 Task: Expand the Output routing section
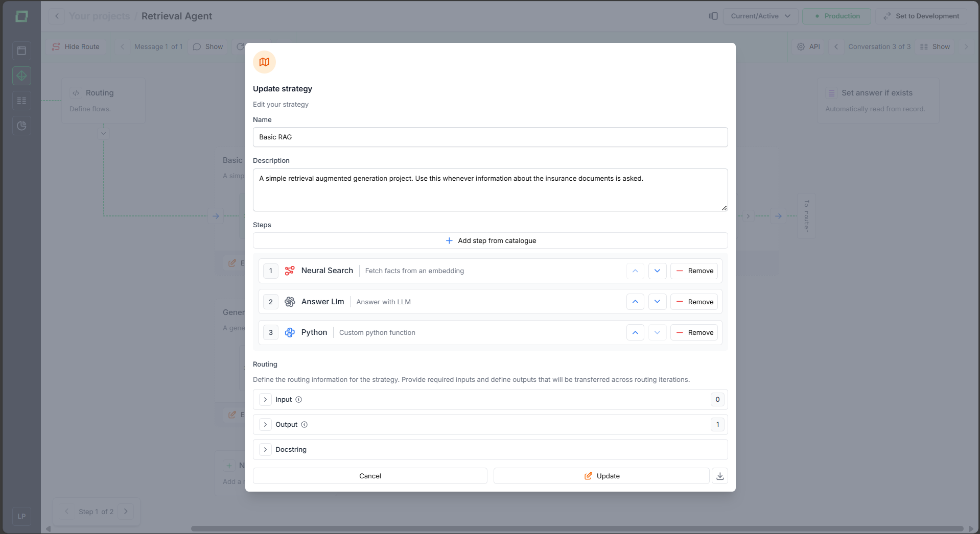(265, 425)
